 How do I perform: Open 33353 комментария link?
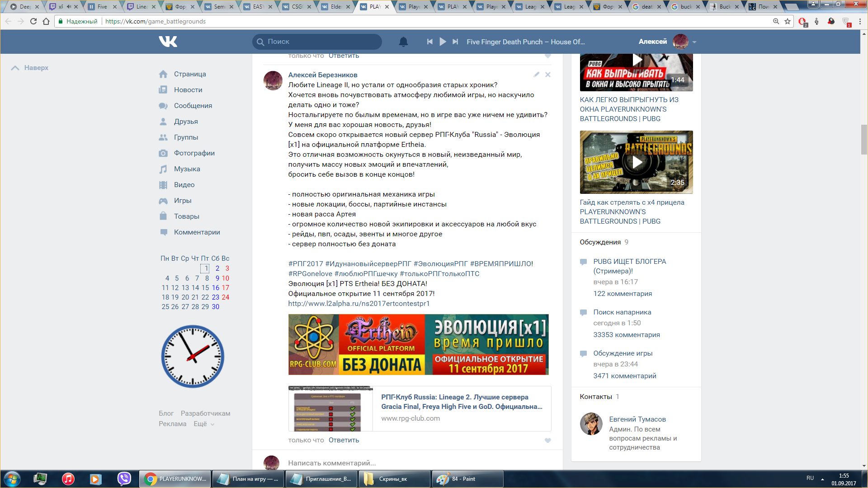[627, 335]
